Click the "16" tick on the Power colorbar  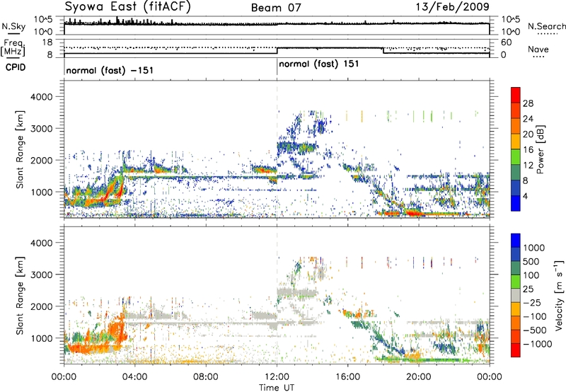tap(528, 150)
